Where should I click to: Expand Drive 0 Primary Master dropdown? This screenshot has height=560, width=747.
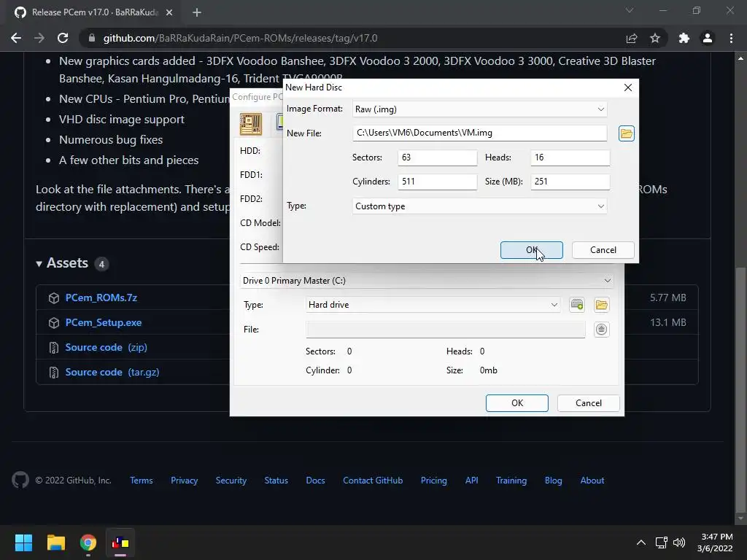point(427,281)
